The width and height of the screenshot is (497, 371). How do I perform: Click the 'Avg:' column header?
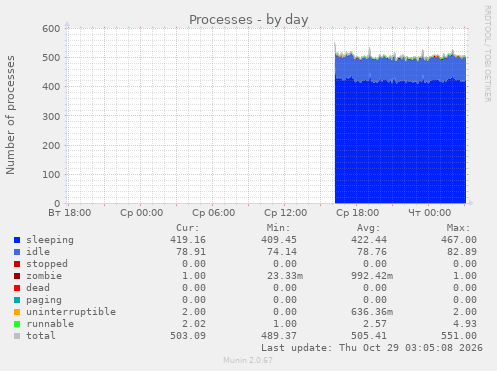(368, 228)
